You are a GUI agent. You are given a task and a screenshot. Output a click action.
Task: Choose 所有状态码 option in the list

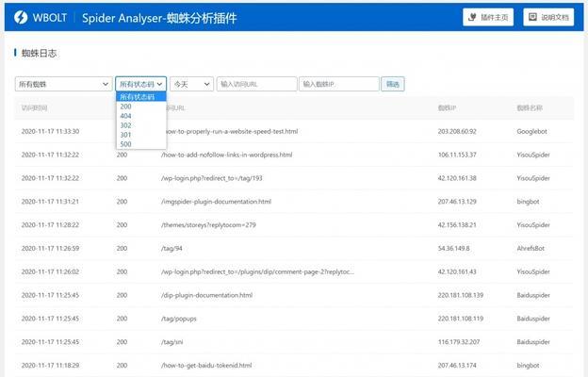141,97
